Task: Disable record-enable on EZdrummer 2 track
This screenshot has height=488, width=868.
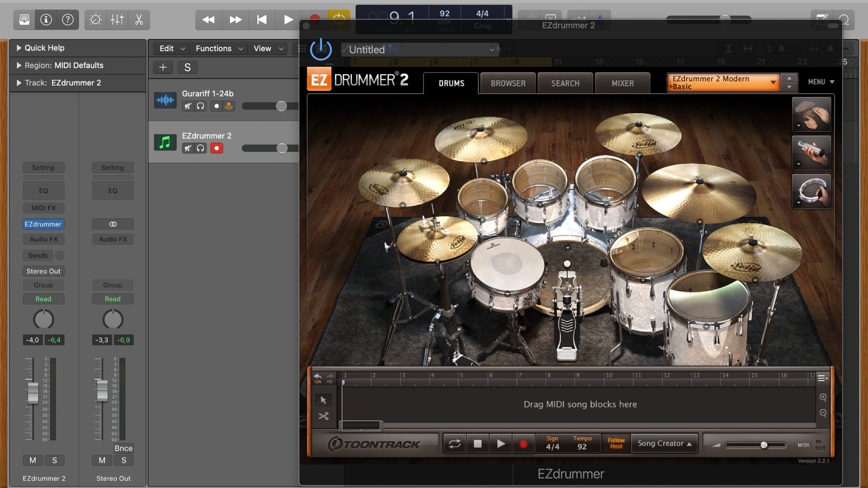Action: (x=217, y=148)
